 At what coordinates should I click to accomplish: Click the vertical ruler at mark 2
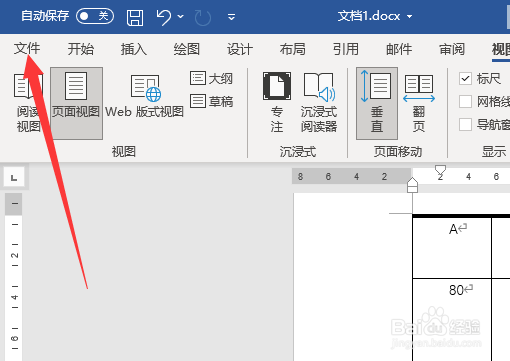point(14,256)
